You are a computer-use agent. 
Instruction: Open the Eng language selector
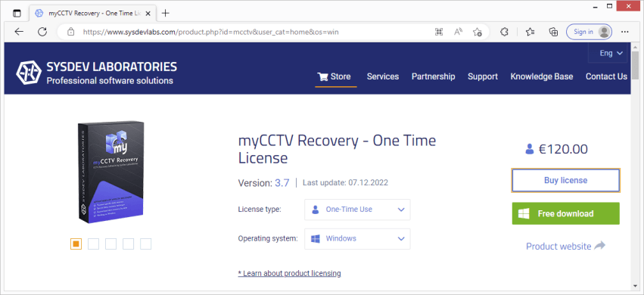click(611, 53)
